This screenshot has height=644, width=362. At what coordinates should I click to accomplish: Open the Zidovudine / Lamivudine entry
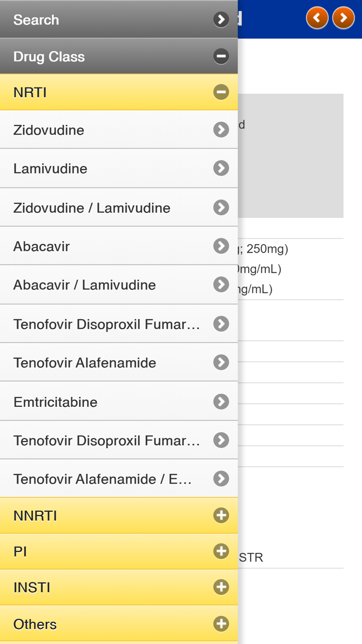pos(93,207)
